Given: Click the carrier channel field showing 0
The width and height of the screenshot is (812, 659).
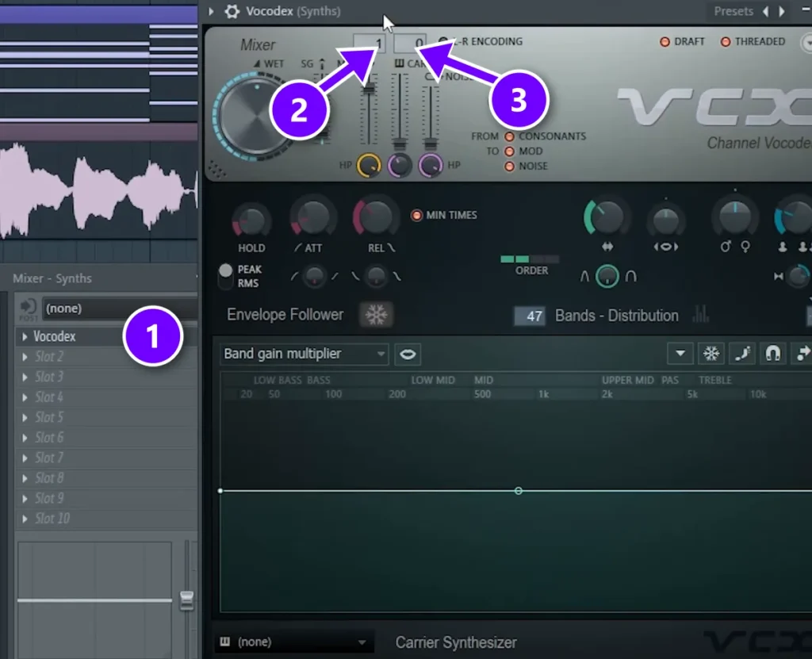Looking at the screenshot, I should 410,44.
